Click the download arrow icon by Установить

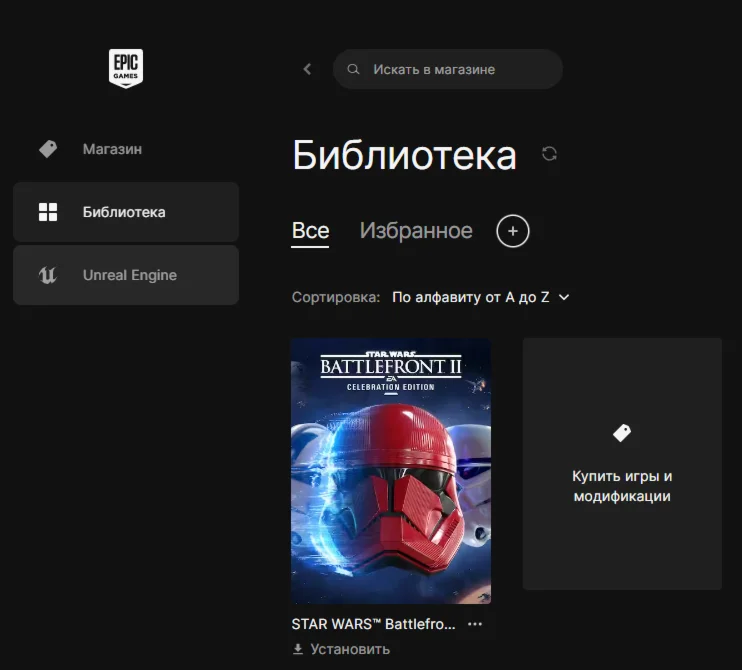tap(298, 649)
